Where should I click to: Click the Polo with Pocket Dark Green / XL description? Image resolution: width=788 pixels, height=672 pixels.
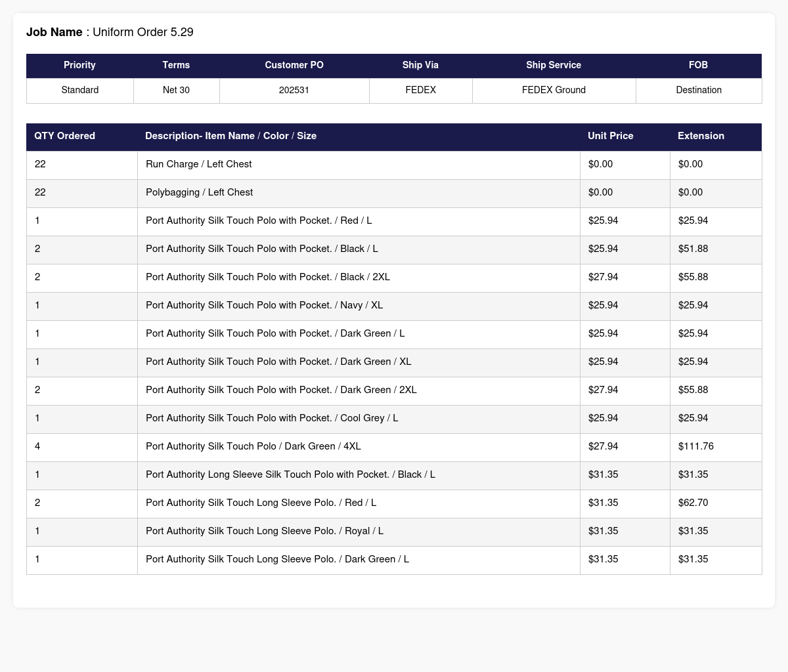(x=278, y=362)
